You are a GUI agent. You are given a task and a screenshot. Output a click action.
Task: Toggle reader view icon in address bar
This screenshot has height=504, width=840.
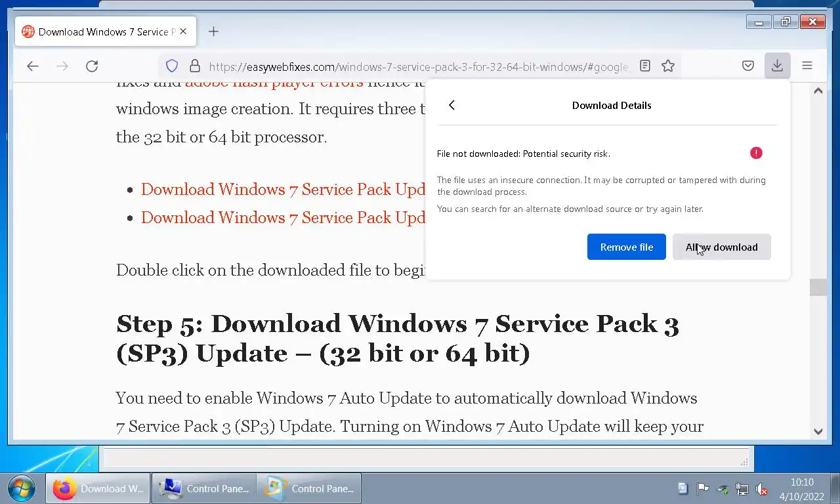[x=645, y=66]
